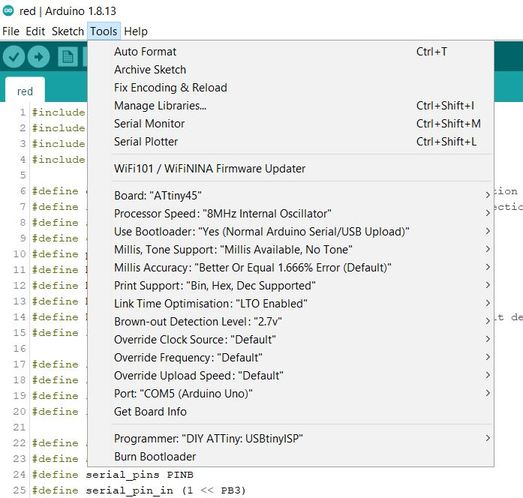Click Burn Bootloader
Viewport: 523px width, 498px height.
click(x=291, y=457)
